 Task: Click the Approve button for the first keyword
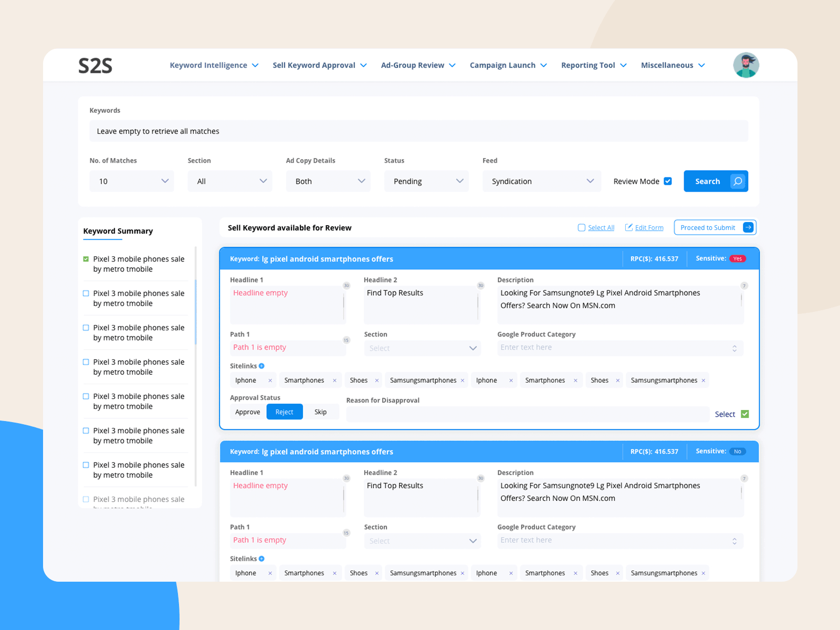[x=247, y=412]
